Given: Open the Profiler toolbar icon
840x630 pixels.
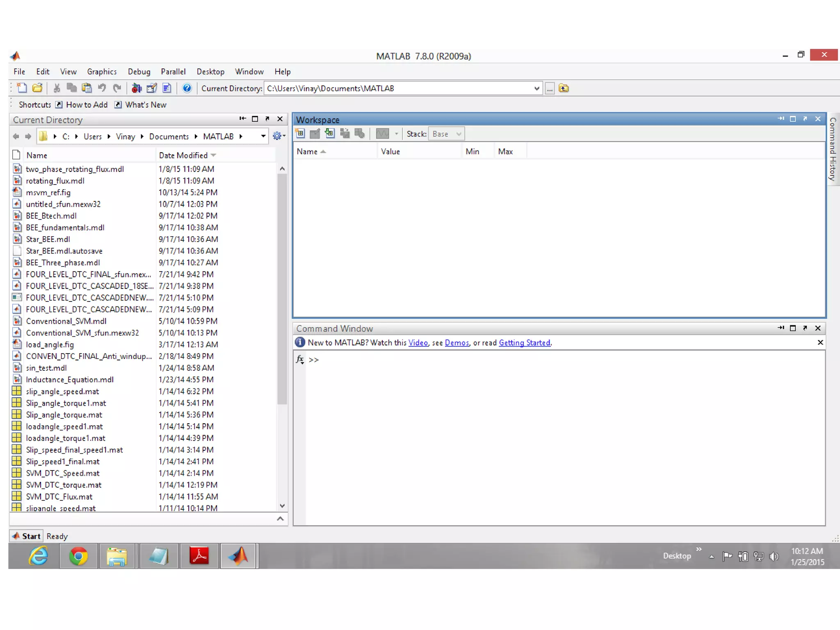Looking at the screenshot, I should pyautogui.click(x=167, y=88).
